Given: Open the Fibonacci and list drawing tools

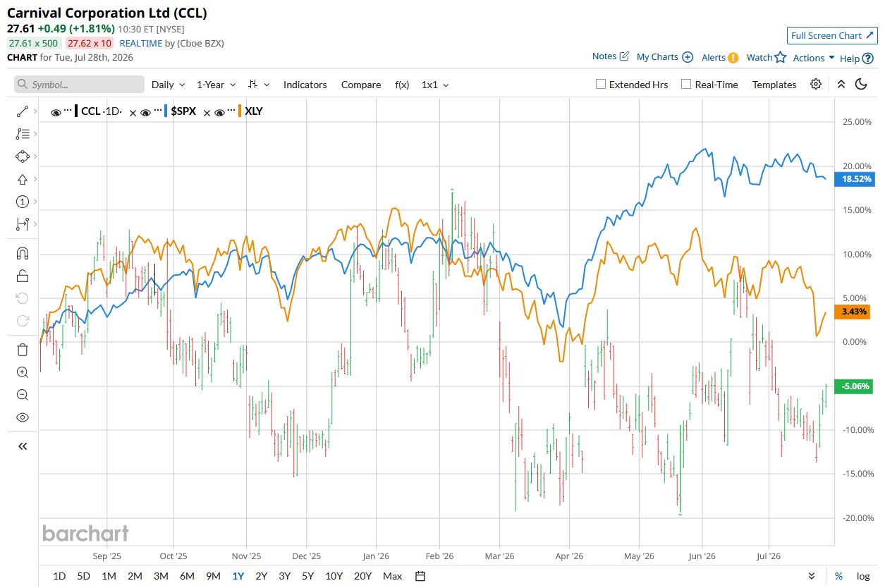Looking at the screenshot, I should click(22, 134).
